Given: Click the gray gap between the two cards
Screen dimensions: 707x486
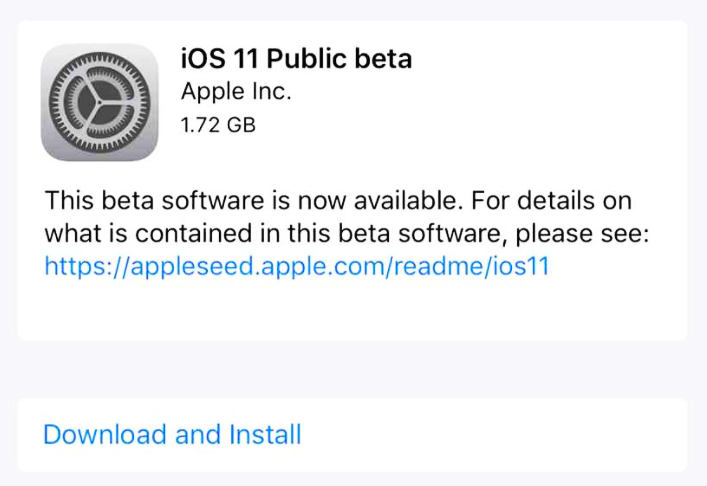Looking at the screenshot, I should click(352, 369).
